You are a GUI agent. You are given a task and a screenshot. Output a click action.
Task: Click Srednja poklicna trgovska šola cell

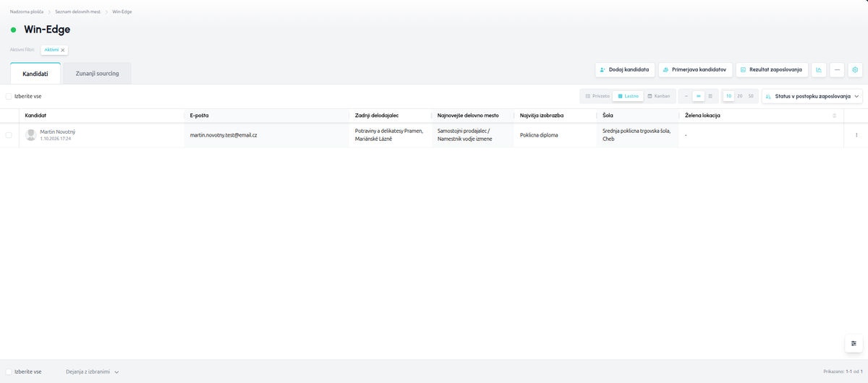tap(637, 134)
